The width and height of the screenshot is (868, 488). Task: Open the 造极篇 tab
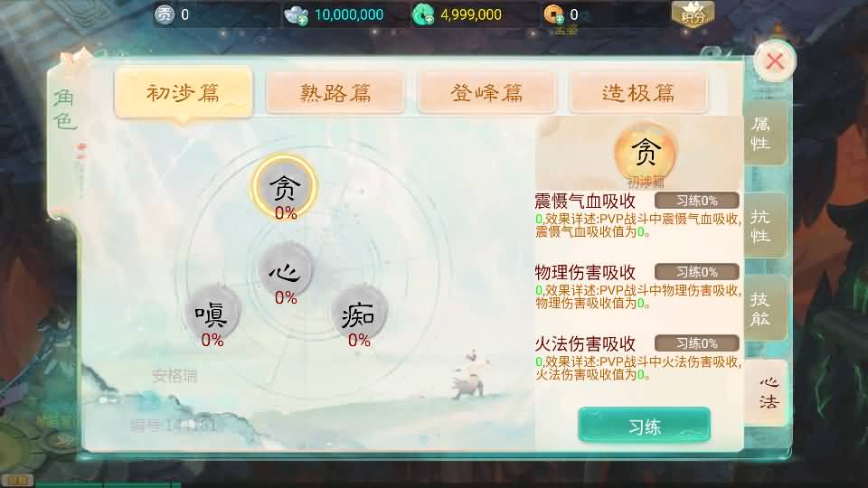(639, 92)
